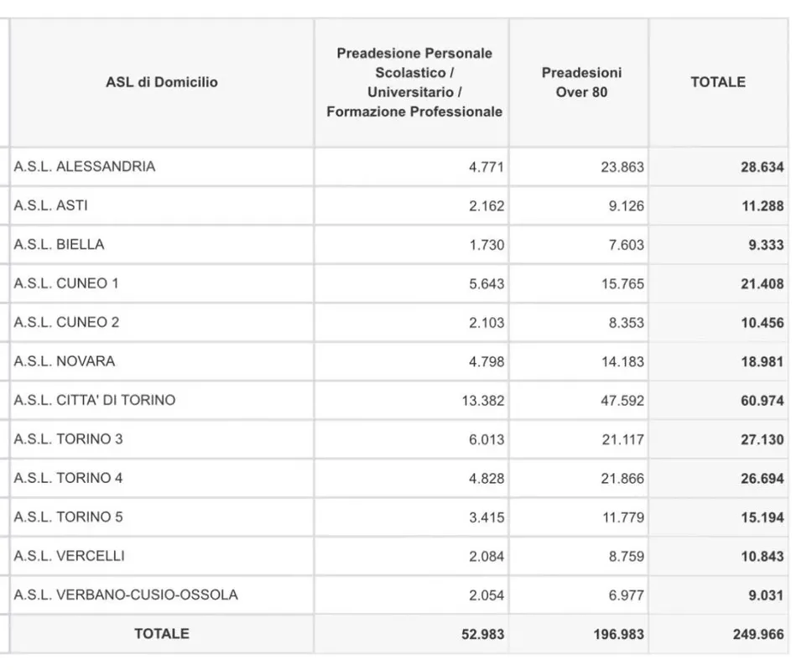Screen dimensions: 812x670
Task: Select the A.S.L. VERCELLI row label
Action: [70, 556]
